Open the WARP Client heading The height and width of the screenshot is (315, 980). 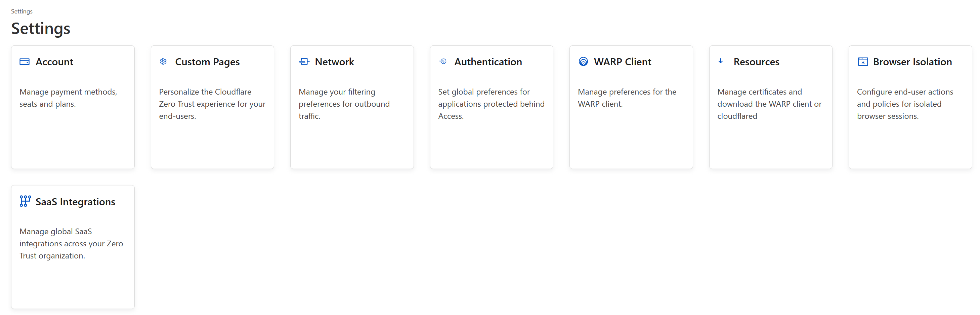[x=623, y=62]
